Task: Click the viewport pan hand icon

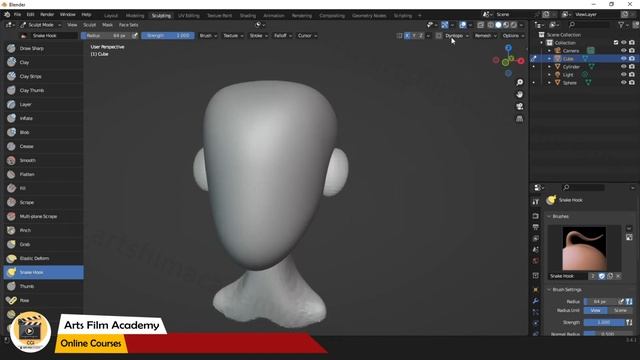Action: (520, 94)
